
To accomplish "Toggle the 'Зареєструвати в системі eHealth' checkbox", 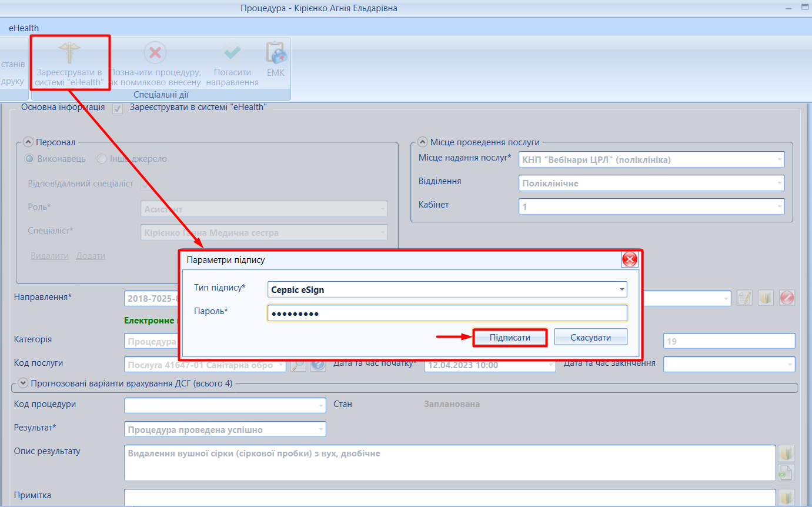I will click(118, 108).
